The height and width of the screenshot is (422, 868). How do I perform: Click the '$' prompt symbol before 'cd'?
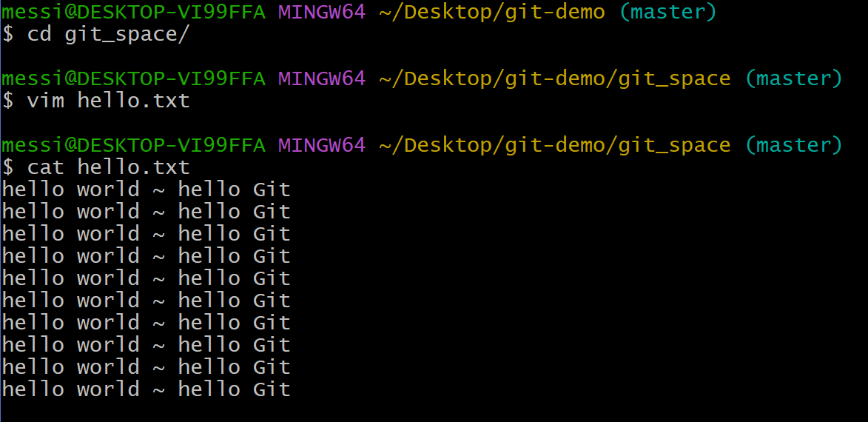[7, 34]
